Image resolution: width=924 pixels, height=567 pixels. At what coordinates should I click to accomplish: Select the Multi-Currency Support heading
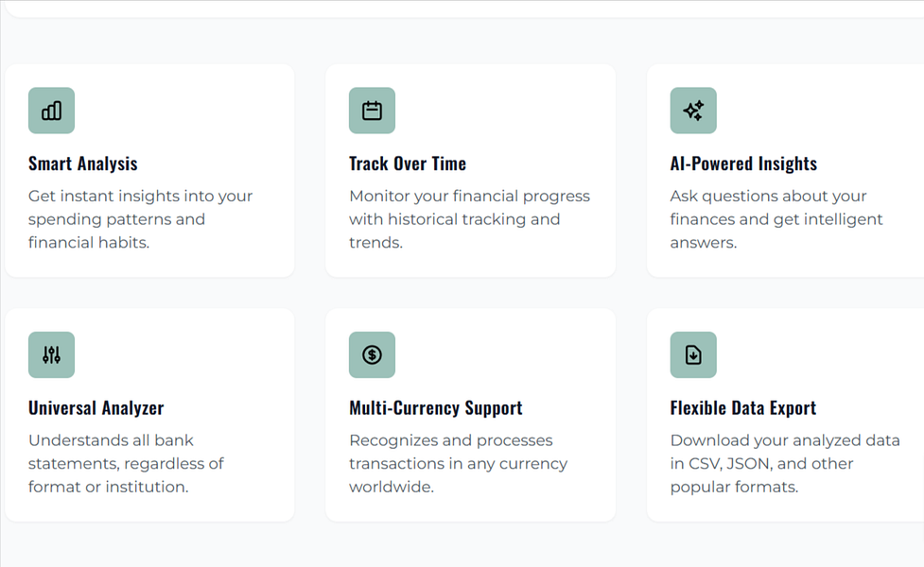click(435, 408)
